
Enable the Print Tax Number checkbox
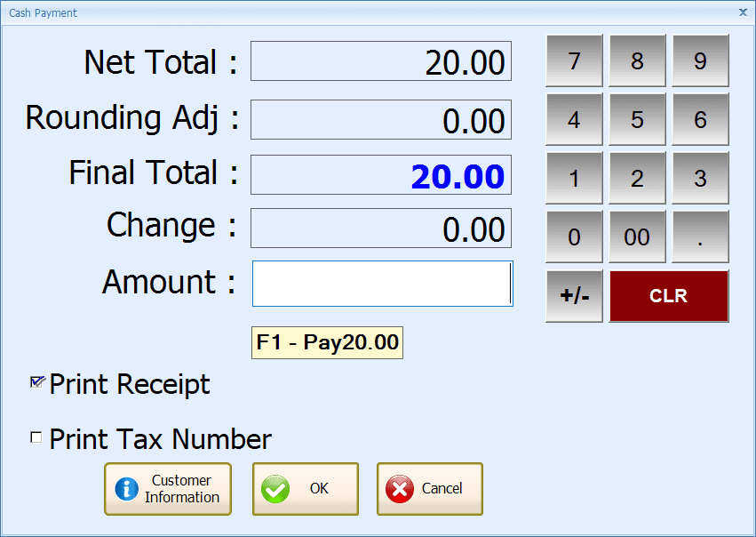coord(36,437)
